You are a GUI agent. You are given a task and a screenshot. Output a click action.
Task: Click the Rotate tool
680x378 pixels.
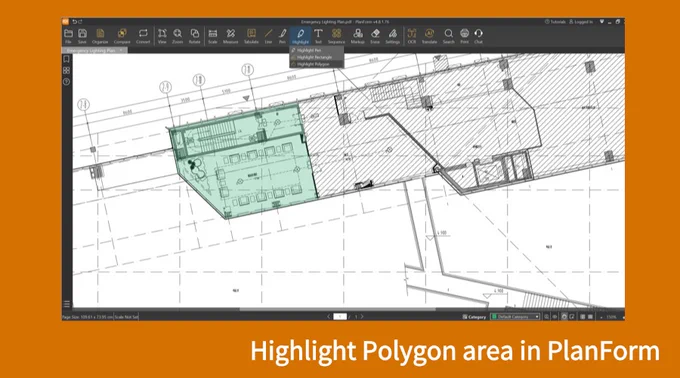click(194, 36)
